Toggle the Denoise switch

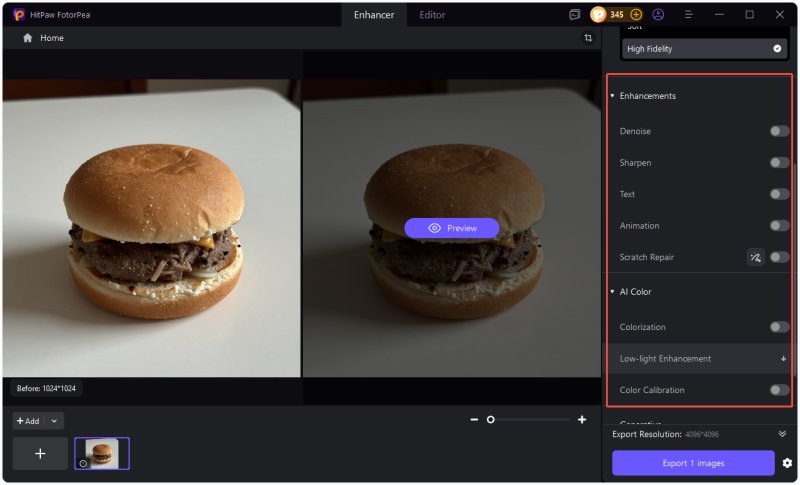coord(780,131)
